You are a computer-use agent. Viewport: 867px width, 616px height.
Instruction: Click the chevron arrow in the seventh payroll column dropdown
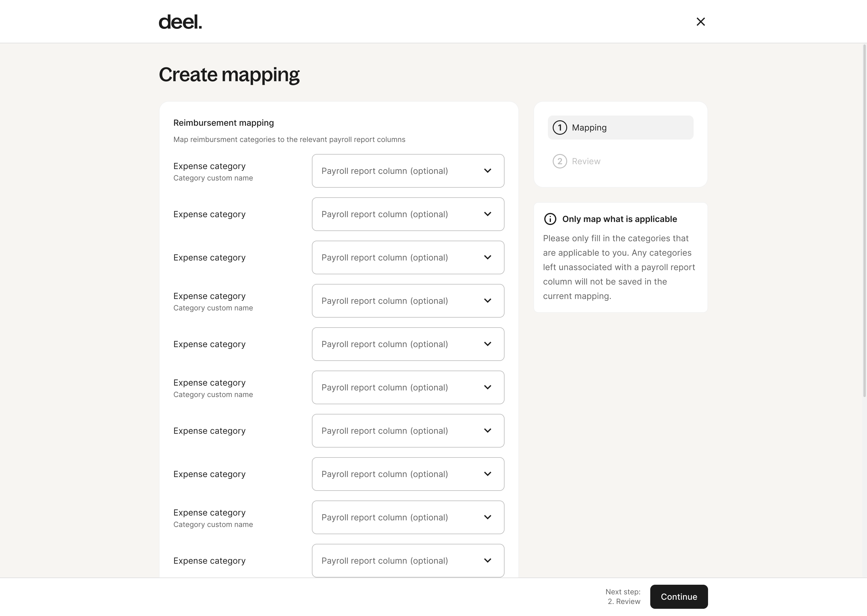point(487,430)
